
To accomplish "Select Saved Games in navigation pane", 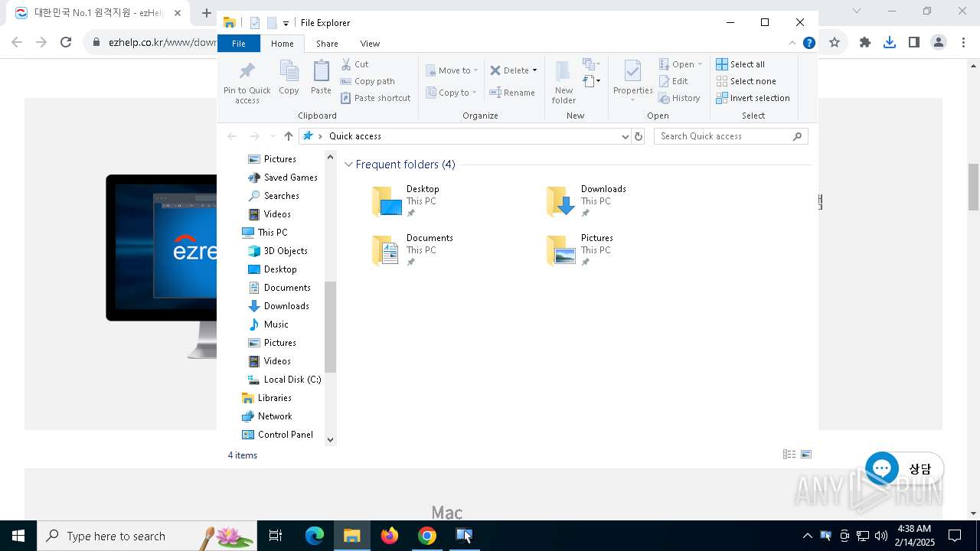I will 283,178.
